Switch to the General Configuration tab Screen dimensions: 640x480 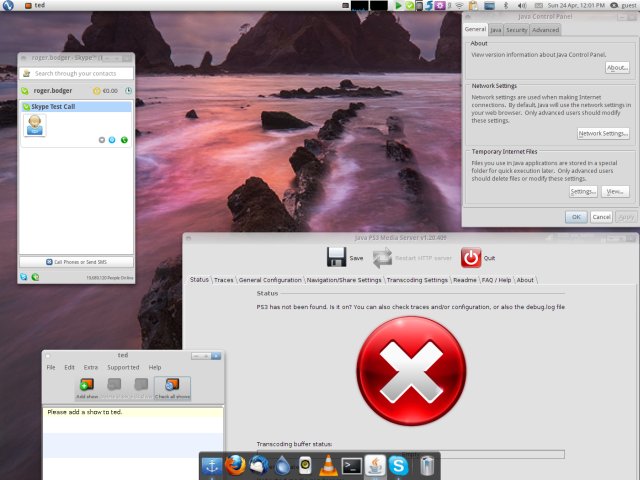point(270,280)
